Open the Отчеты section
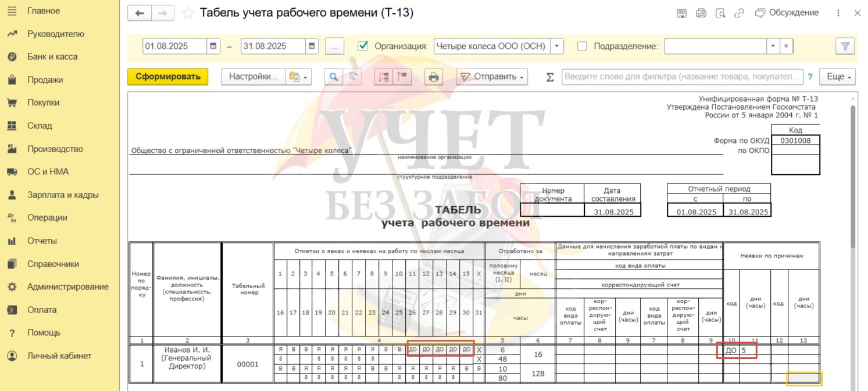This screenshot has width=868, height=391. coord(42,241)
